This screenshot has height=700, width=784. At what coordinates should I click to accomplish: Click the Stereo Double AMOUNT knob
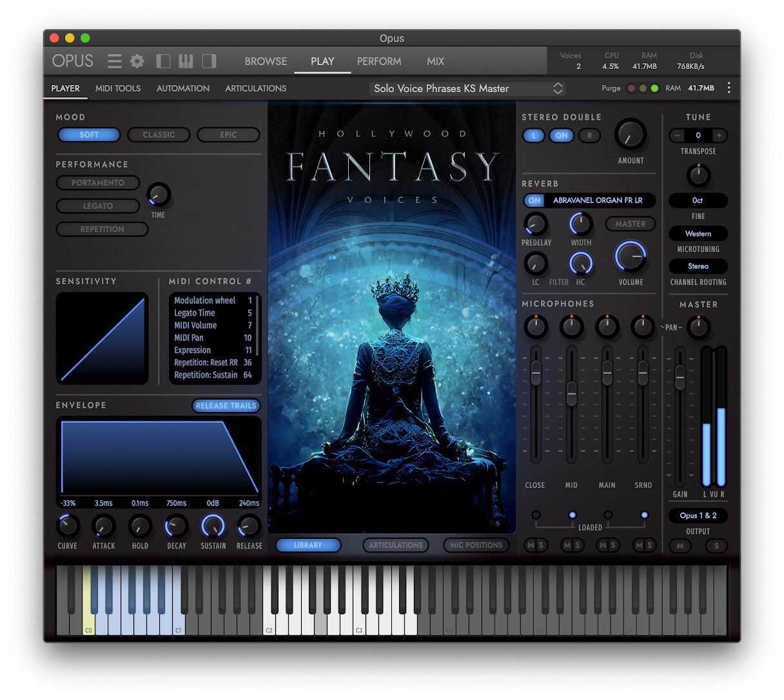click(630, 135)
